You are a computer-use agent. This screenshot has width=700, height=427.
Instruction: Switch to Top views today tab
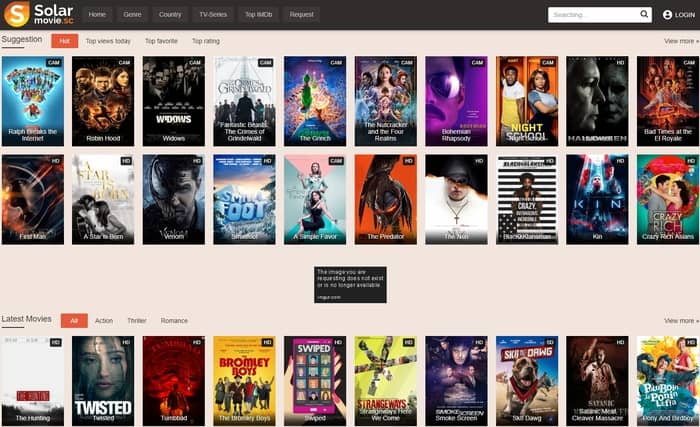pyautogui.click(x=108, y=41)
